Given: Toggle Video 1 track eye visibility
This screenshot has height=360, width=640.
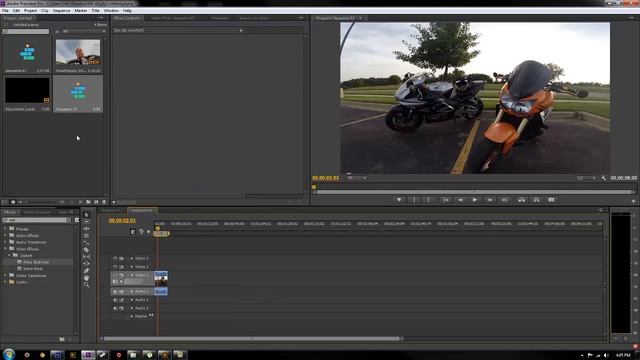Looking at the screenshot, I should [x=115, y=275].
